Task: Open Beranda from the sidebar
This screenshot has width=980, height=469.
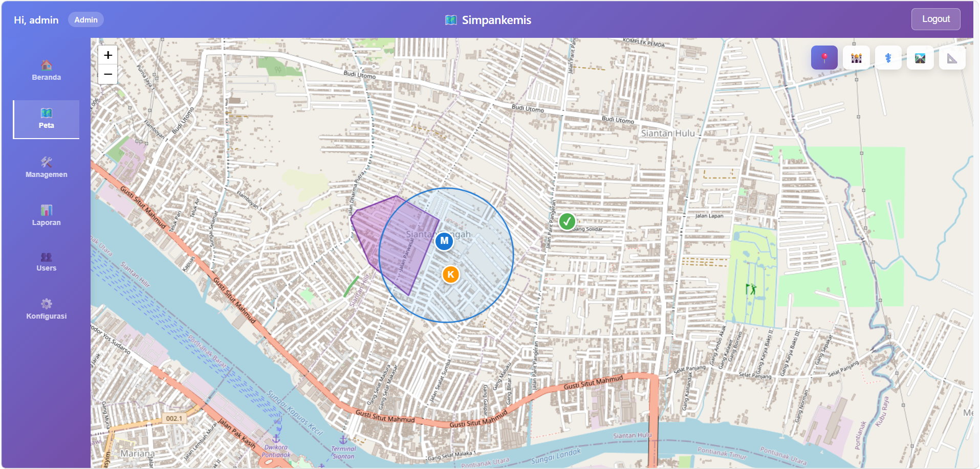Action: (x=47, y=71)
